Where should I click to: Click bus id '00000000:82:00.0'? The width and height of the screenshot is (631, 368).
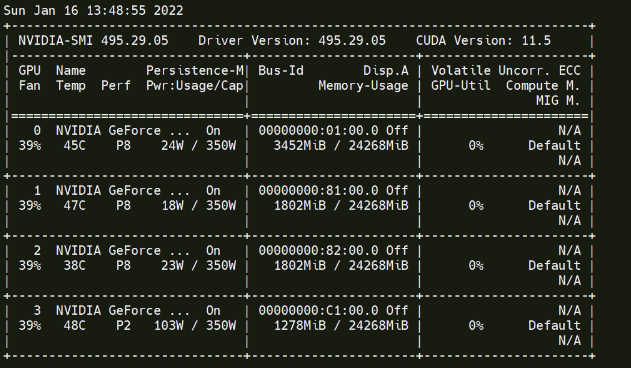pyautogui.click(x=318, y=251)
